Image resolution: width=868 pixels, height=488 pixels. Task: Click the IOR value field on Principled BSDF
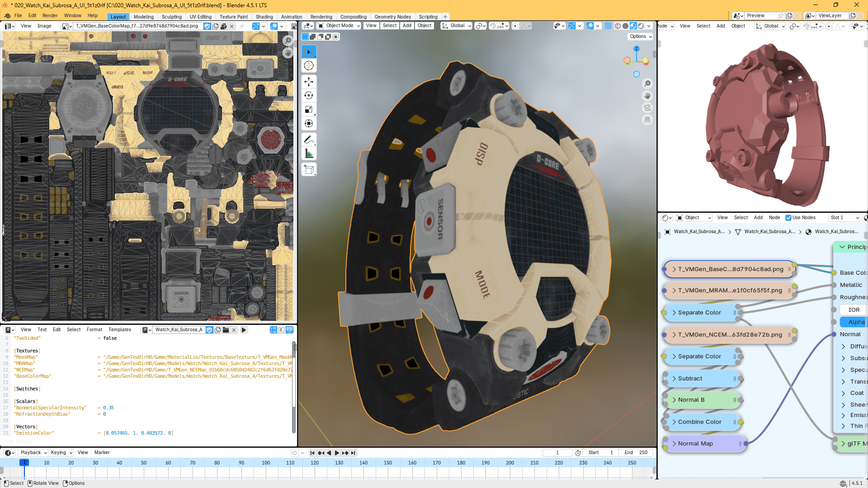pyautogui.click(x=854, y=310)
